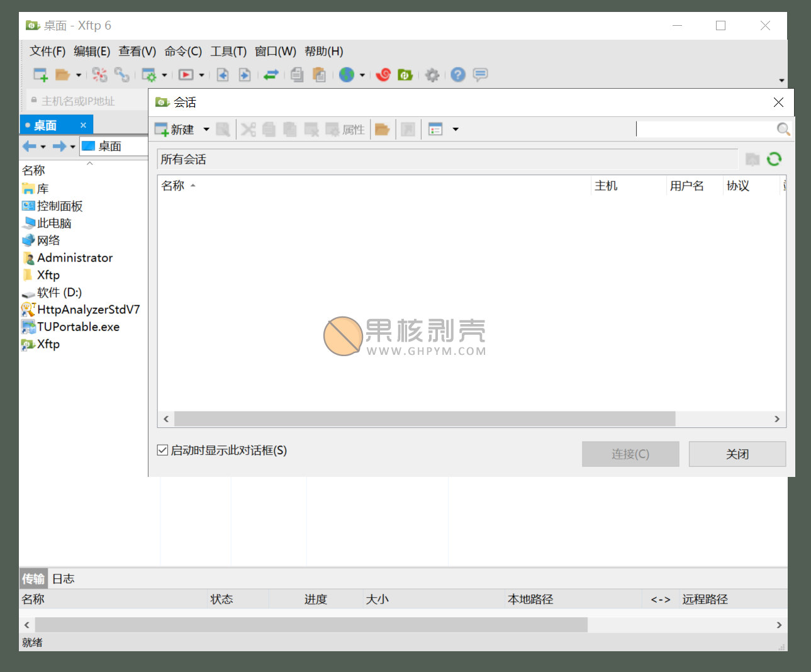811x672 pixels.
Task: Switch to the 日志 tab
Action: click(x=63, y=579)
